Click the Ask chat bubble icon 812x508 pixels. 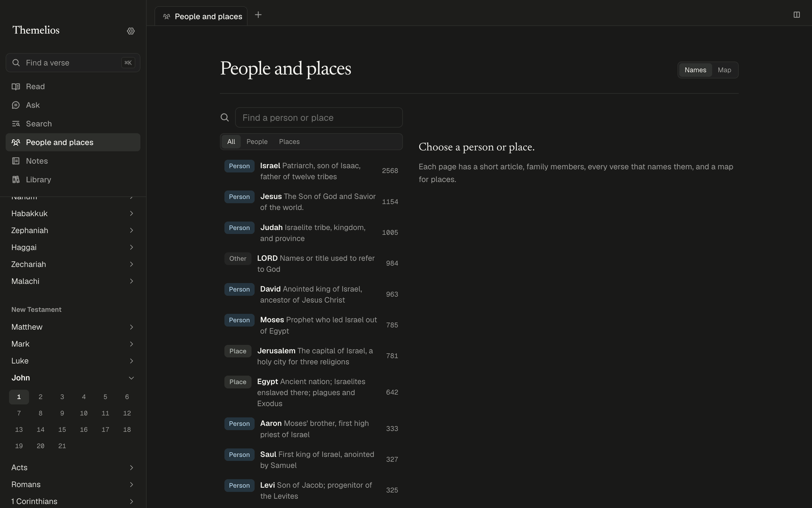click(x=16, y=105)
